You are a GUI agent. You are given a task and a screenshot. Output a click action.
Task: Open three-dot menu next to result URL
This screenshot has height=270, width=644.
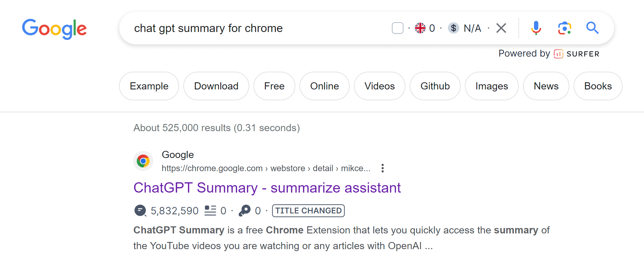point(383,168)
